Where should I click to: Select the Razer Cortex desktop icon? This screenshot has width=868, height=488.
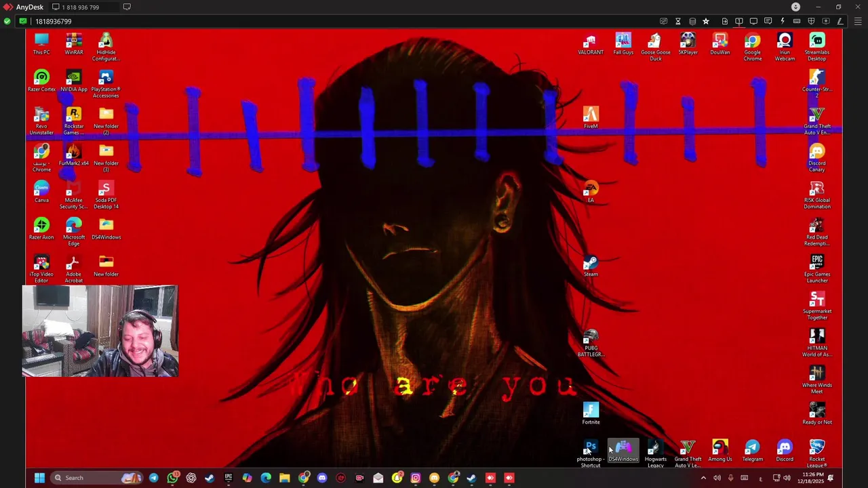pyautogui.click(x=41, y=81)
